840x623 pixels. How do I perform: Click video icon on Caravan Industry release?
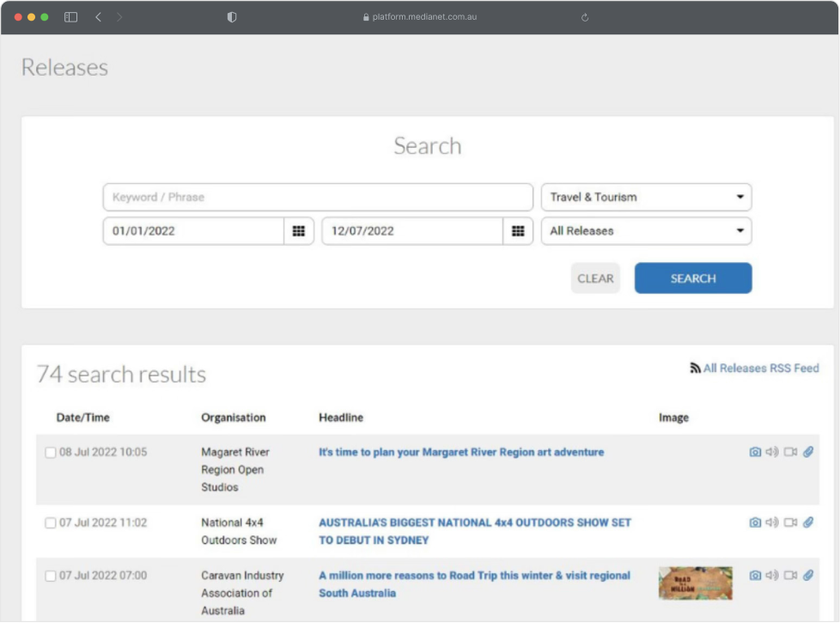click(x=790, y=576)
